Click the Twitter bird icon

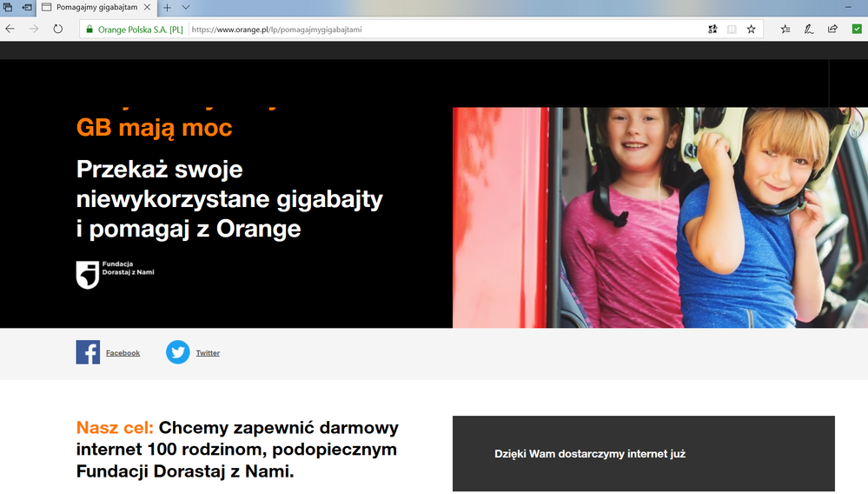(178, 352)
